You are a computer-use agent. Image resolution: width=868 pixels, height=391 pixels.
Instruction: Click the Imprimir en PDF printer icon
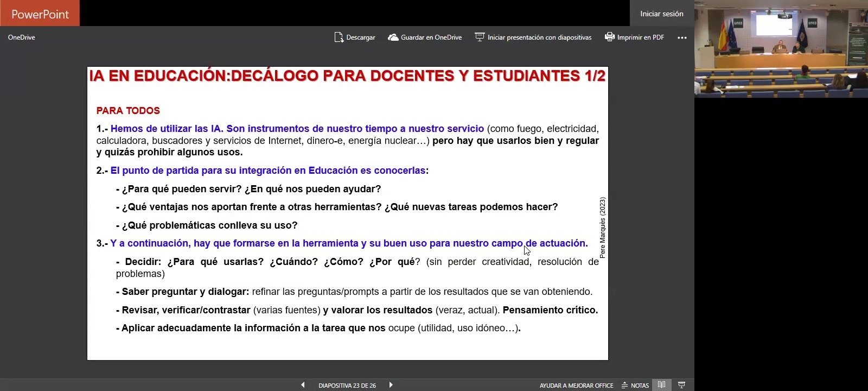pos(610,37)
